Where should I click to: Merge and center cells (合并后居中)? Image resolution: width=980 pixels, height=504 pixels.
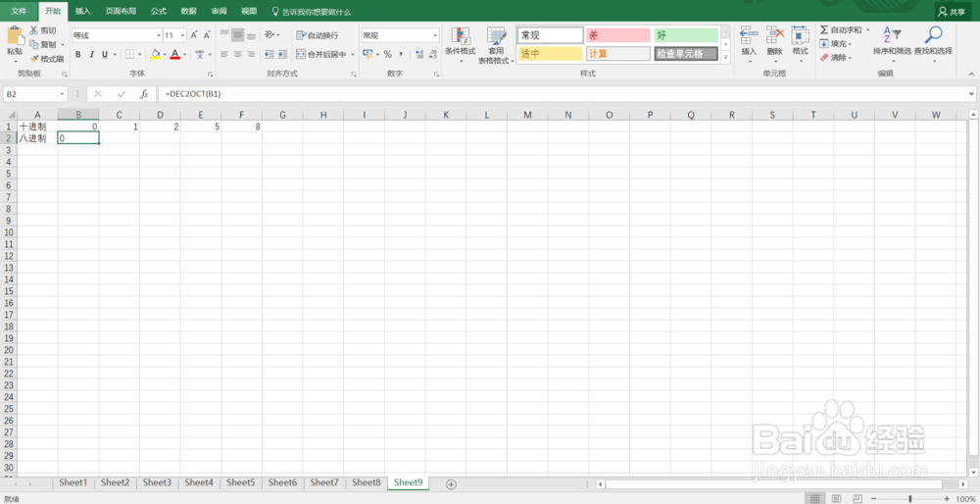[x=320, y=54]
